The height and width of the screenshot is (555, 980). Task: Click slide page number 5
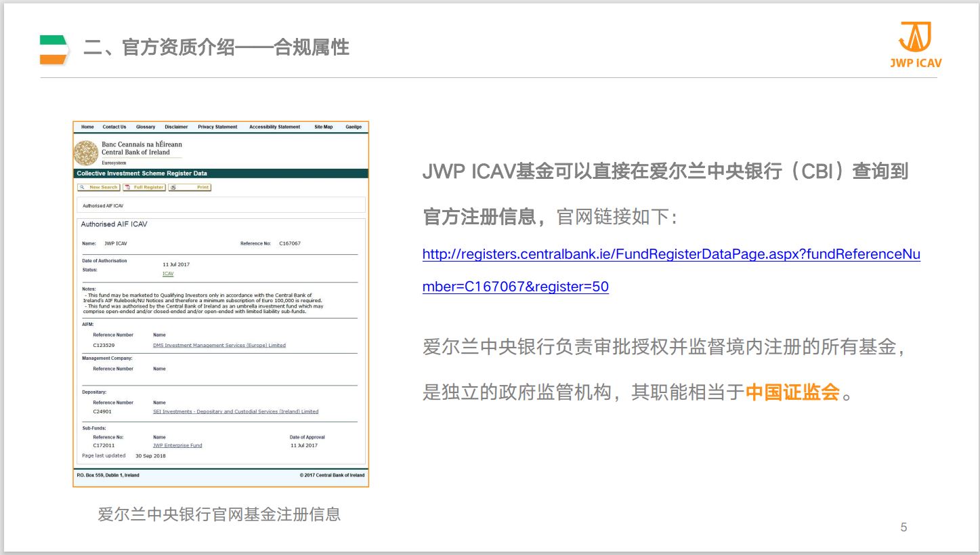903,527
